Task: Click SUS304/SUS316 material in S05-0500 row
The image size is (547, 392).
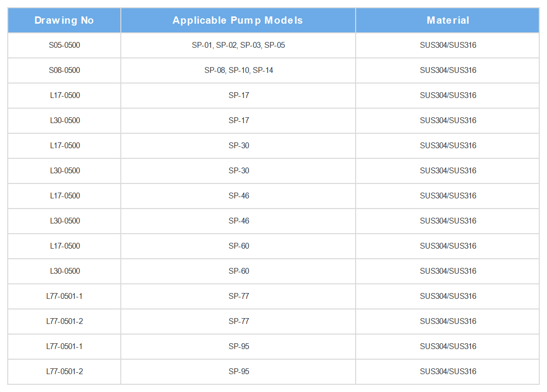Action: pos(447,45)
